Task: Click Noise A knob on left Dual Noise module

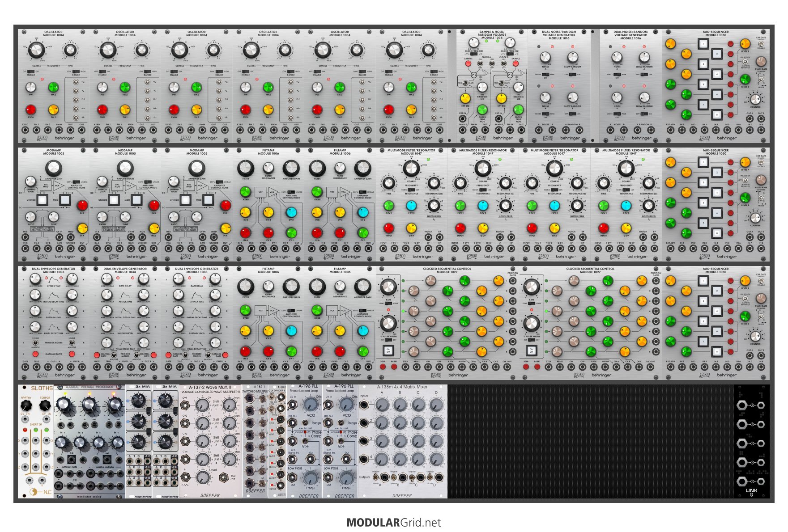Action: coord(545,57)
